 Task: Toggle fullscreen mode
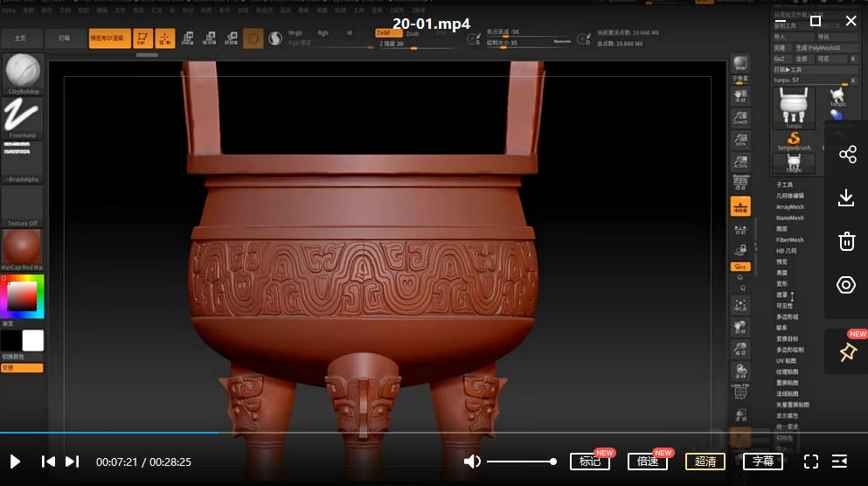pos(810,462)
